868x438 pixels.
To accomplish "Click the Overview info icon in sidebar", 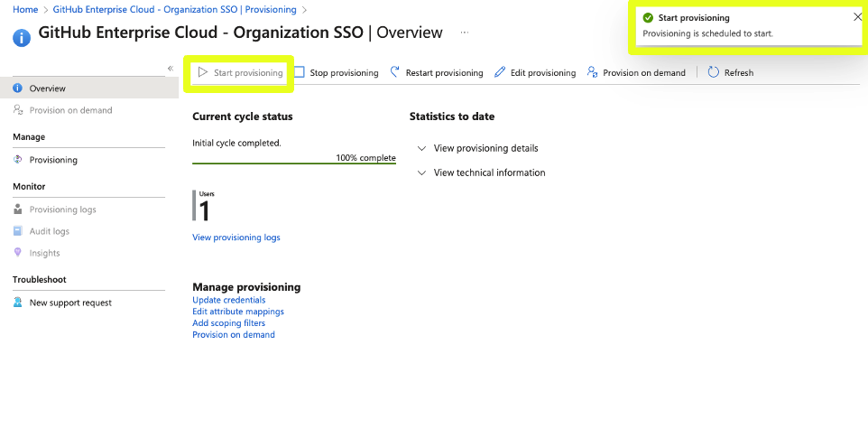I will (x=18, y=88).
